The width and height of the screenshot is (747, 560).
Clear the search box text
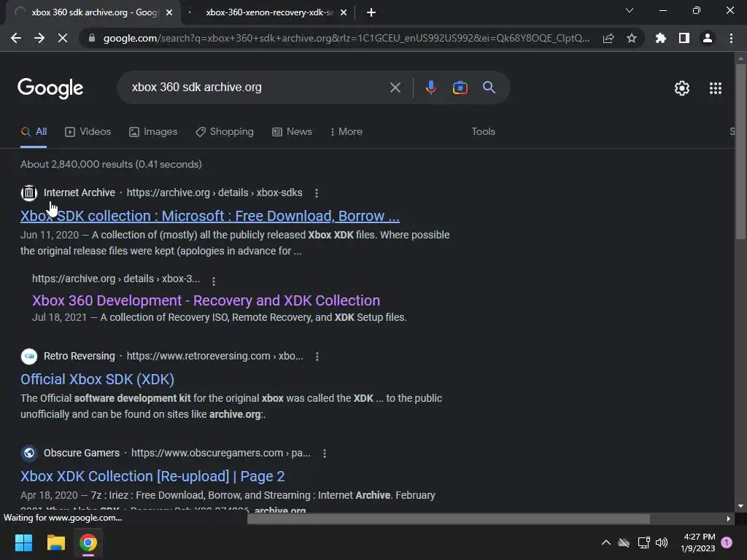point(395,87)
